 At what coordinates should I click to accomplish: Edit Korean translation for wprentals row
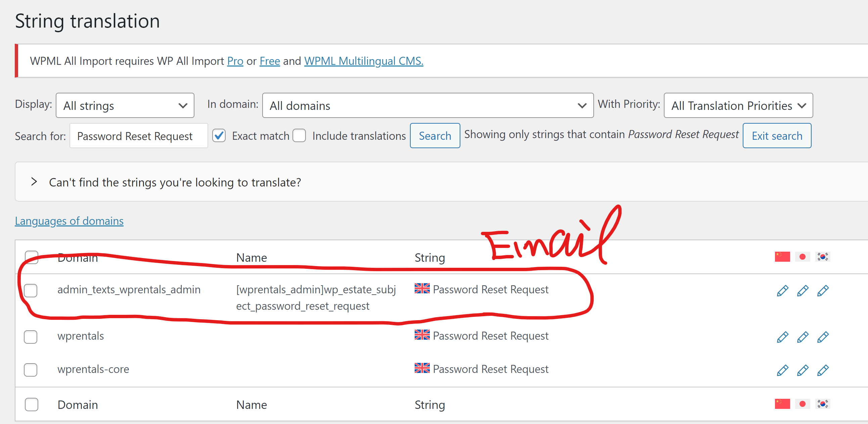(823, 336)
